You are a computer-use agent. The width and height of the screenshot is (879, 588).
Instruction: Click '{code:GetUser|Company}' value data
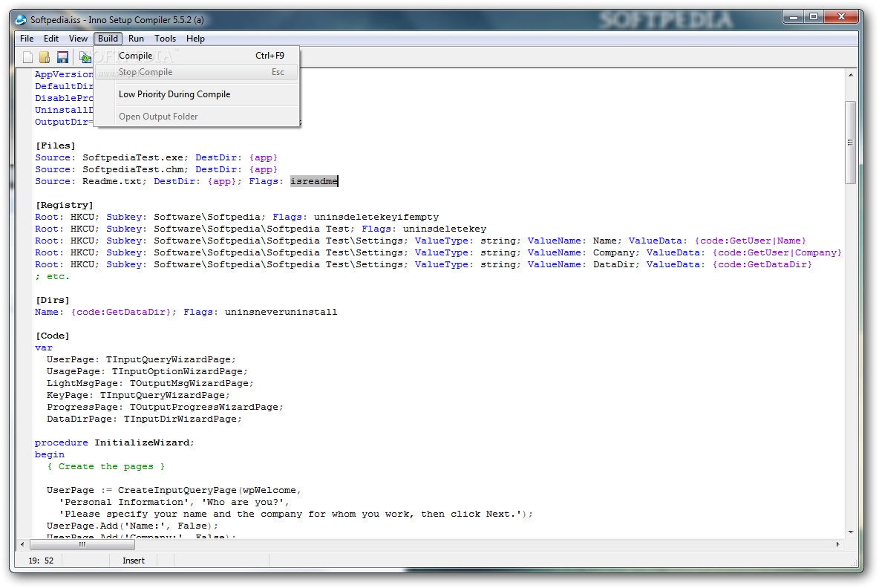pos(777,252)
